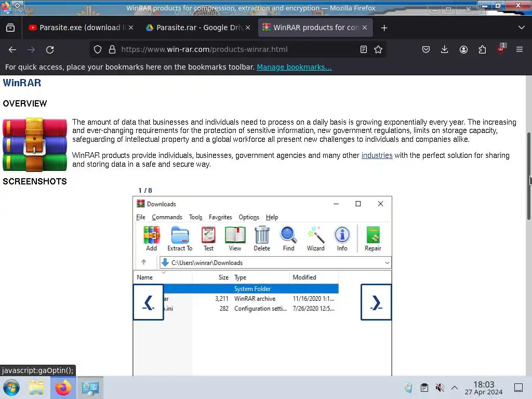Click the URL address bar
The image size is (532, 399).
point(237,49)
